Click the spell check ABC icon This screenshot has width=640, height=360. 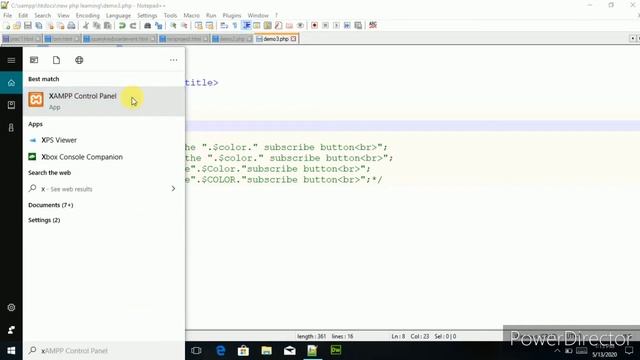(x=373, y=25)
